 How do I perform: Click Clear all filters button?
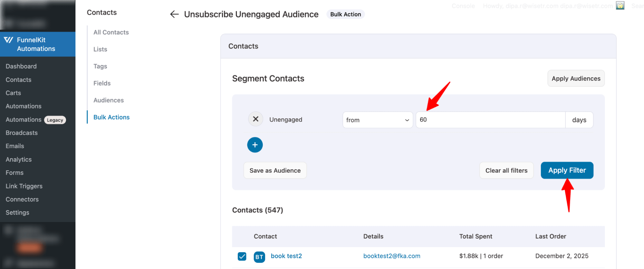point(506,170)
